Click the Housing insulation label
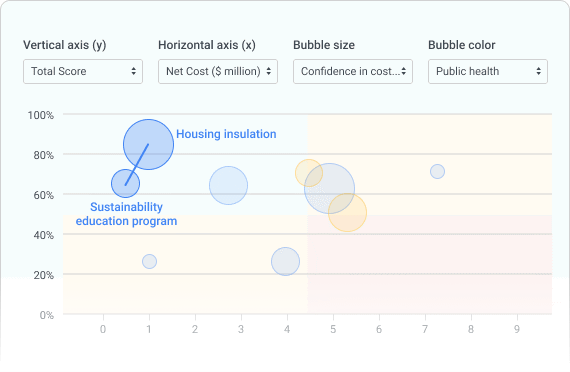Viewport: 570px width, 372px height. click(x=226, y=134)
